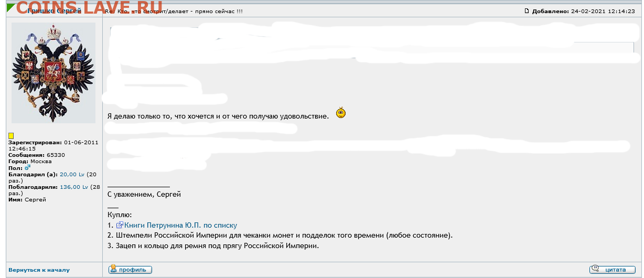Open the 136,00 Lv thanks-received link

75,187
